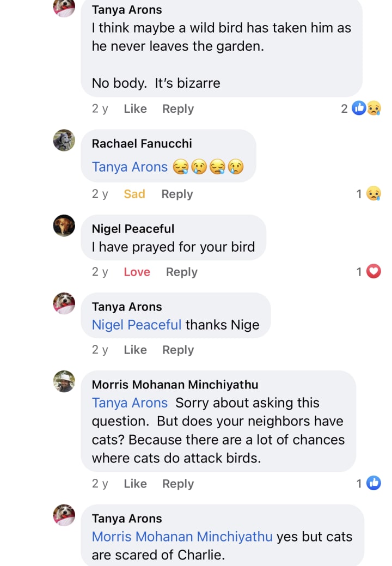Open Tanya Arons' avatar beside thanks Nige
Screen dimensions: 392x566
[x=64, y=303]
